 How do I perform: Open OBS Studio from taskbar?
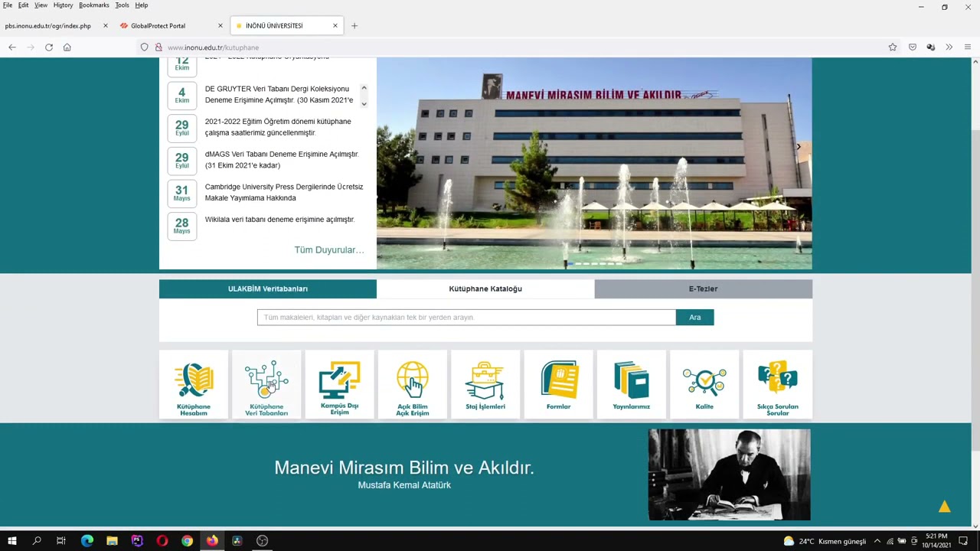pos(262,541)
